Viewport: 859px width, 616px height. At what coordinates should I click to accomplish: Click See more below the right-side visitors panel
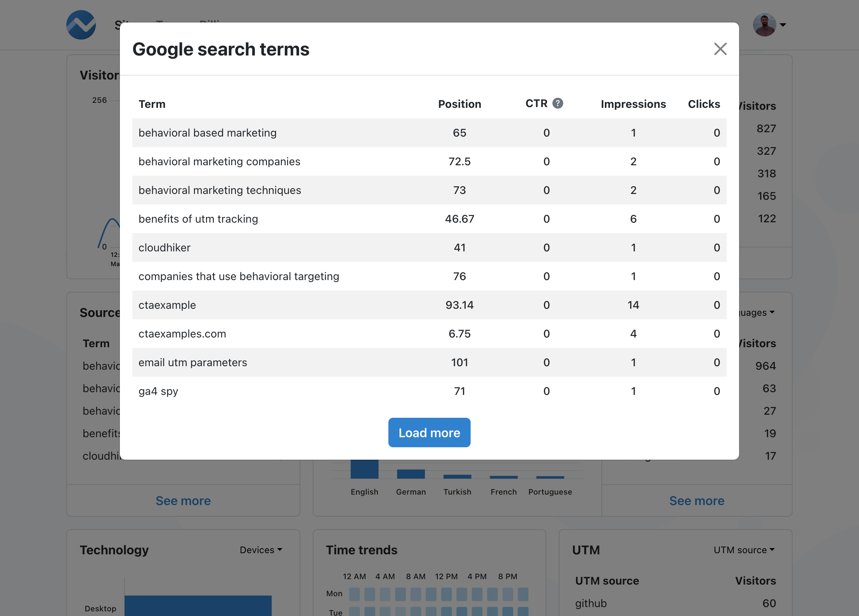coord(697,500)
